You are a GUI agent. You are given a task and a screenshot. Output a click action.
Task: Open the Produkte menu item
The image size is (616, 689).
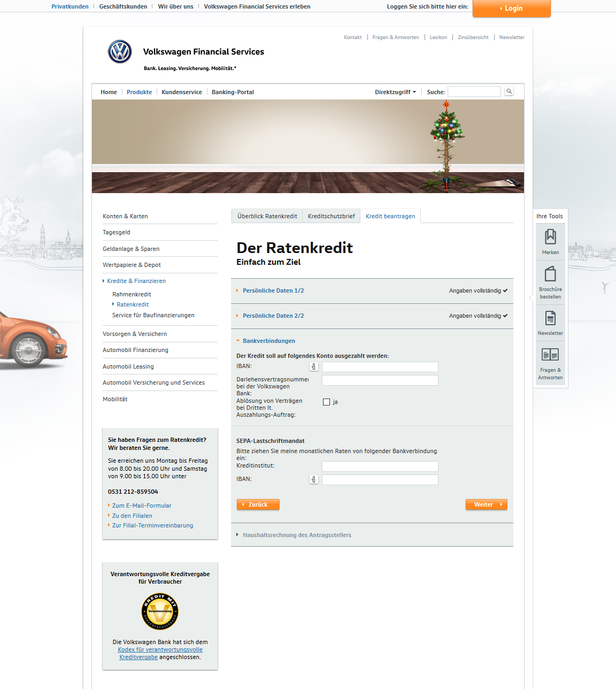click(139, 92)
